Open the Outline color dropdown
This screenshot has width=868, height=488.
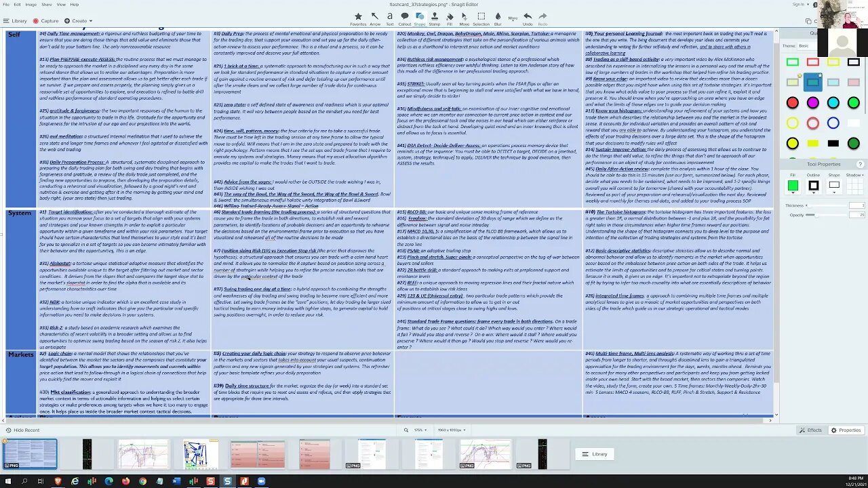pos(813,186)
